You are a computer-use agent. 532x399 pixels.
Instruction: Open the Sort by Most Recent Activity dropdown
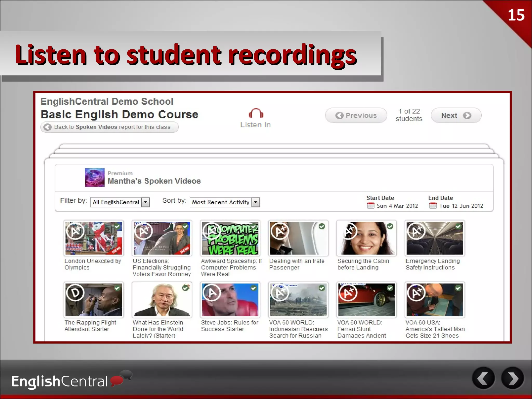point(225,202)
